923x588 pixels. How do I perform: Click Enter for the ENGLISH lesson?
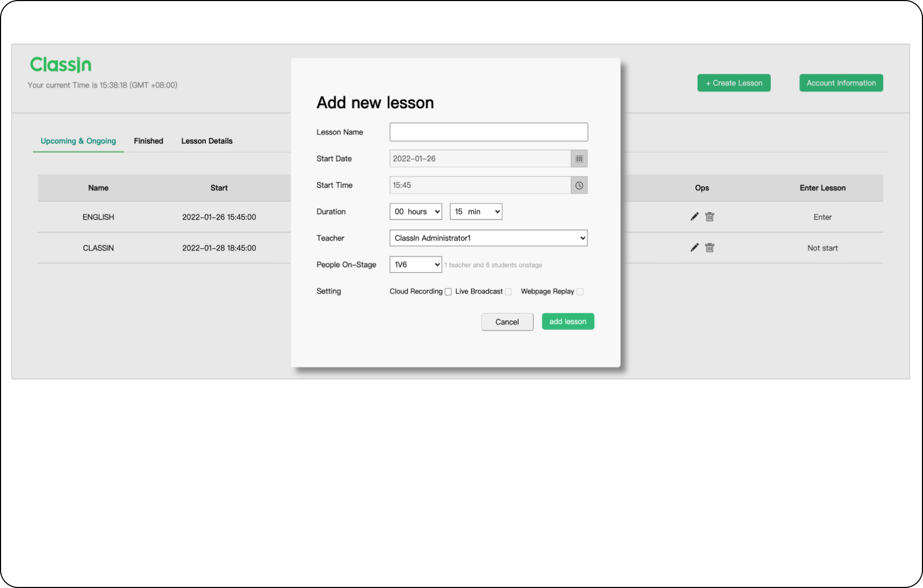823,217
